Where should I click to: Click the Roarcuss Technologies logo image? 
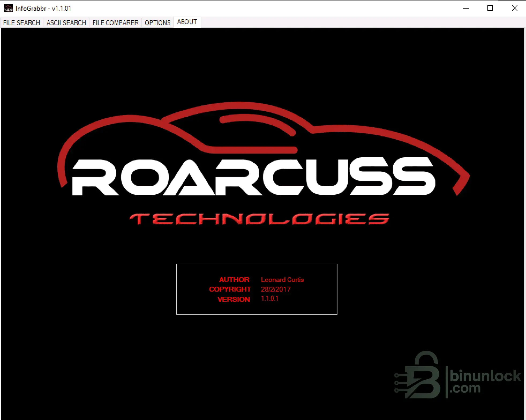click(x=264, y=163)
